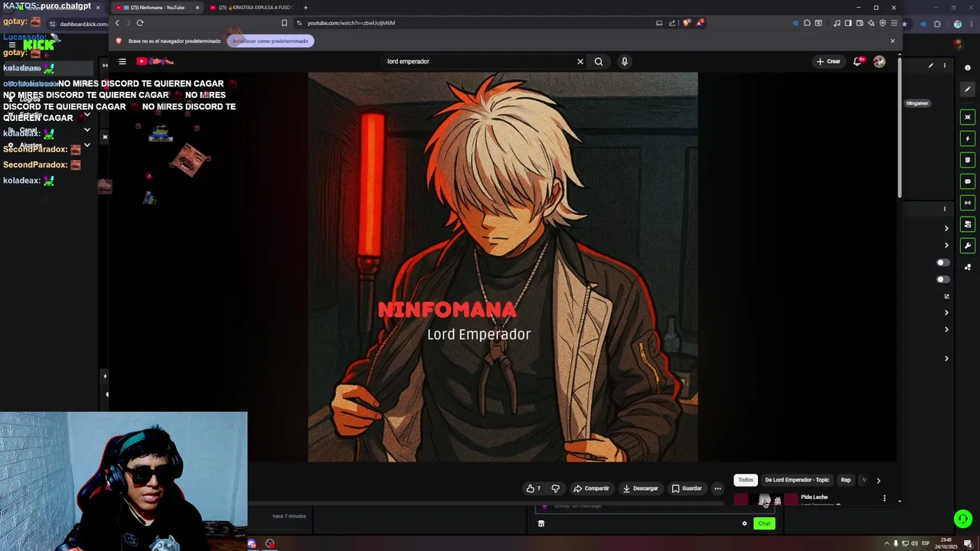Screen dimensions: 980x551
Task: Open YouTube notifications bell
Action: [857, 61]
